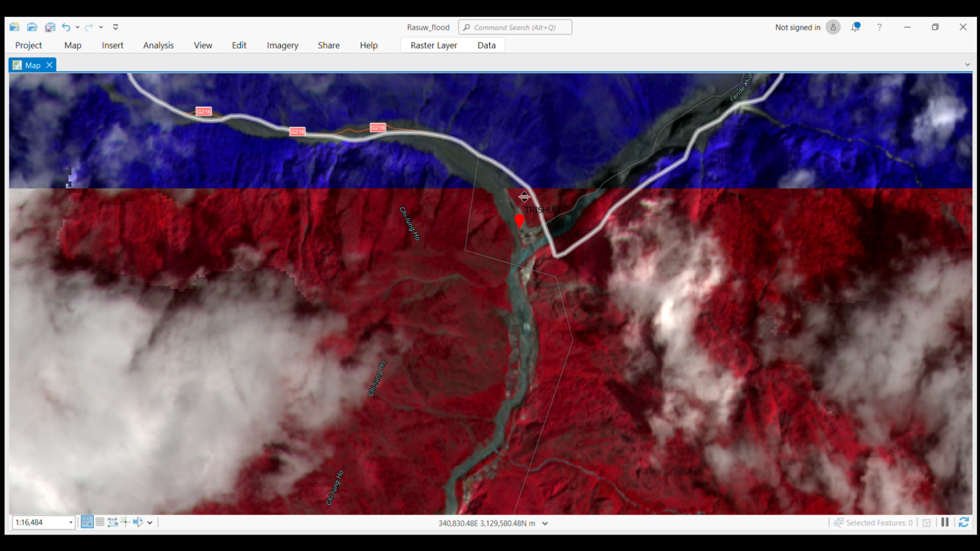Screen dimensions: 980x551
Task: Click the New Project icon
Action: point(14,27)
